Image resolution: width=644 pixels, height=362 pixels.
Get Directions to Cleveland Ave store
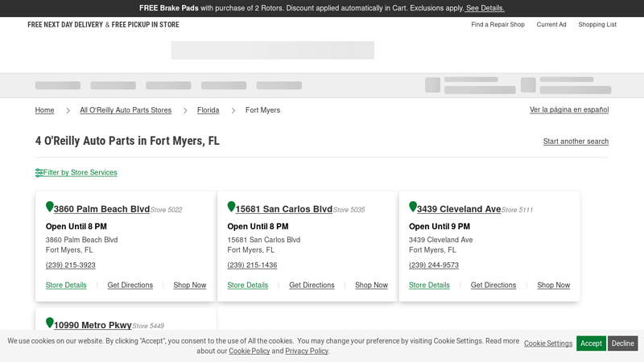click(493, 285)
